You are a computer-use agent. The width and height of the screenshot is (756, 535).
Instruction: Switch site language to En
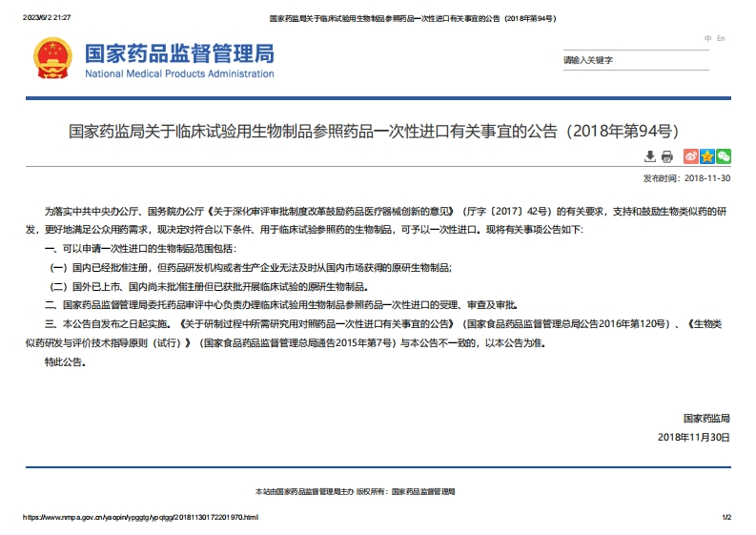coord(721,38)
